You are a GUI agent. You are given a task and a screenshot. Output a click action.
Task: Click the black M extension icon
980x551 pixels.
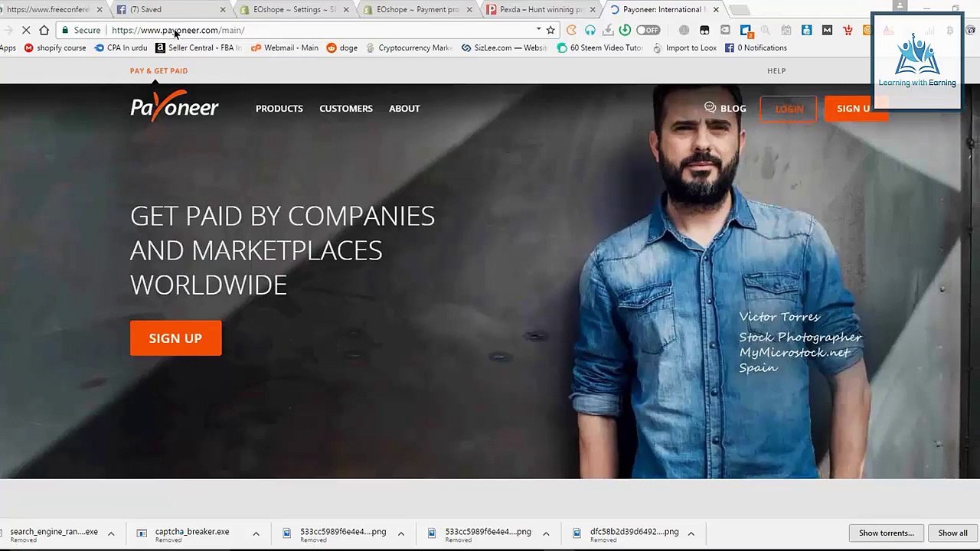[x=827, y=30]
